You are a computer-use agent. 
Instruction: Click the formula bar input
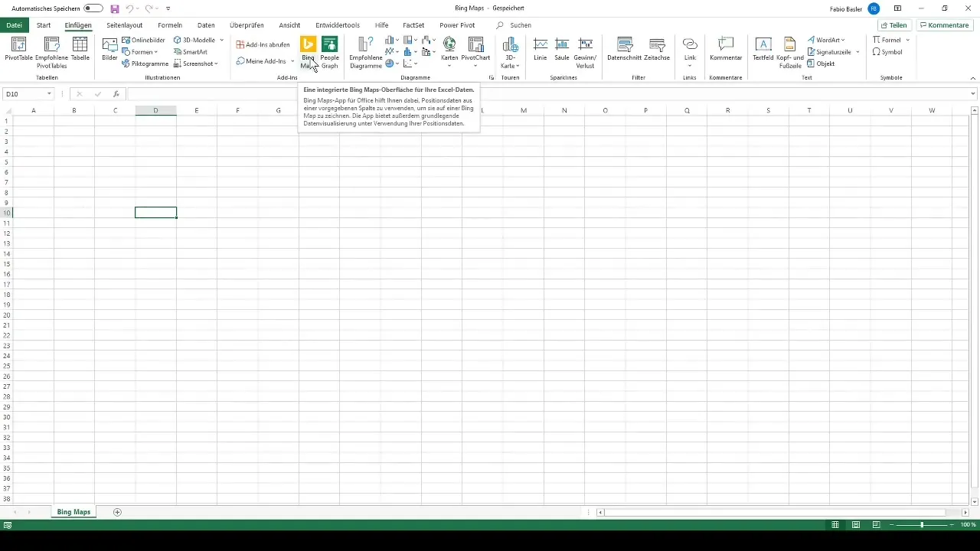click(x=547, y=94)
